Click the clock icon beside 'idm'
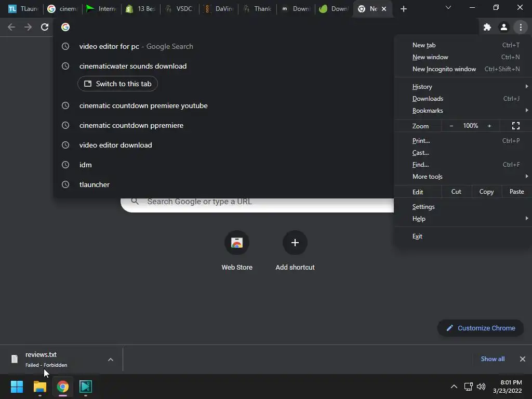Viewport: 532px width, 399px height. coord(65,165)
